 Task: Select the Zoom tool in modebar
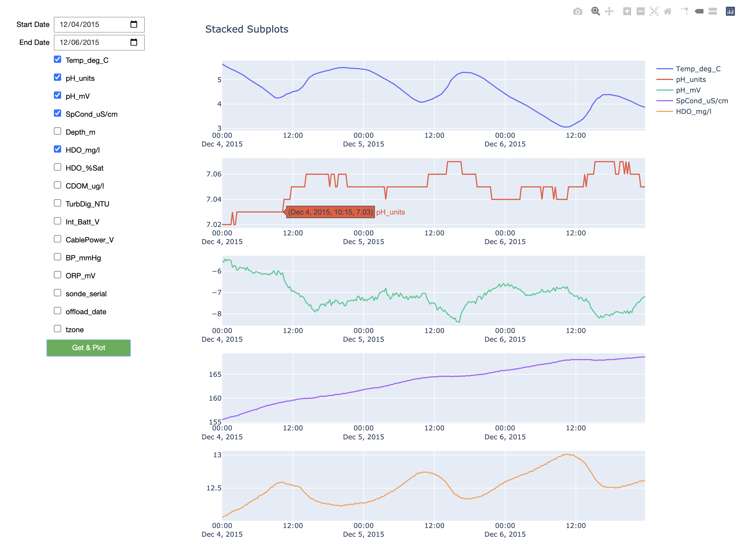(x=595, y=12)
